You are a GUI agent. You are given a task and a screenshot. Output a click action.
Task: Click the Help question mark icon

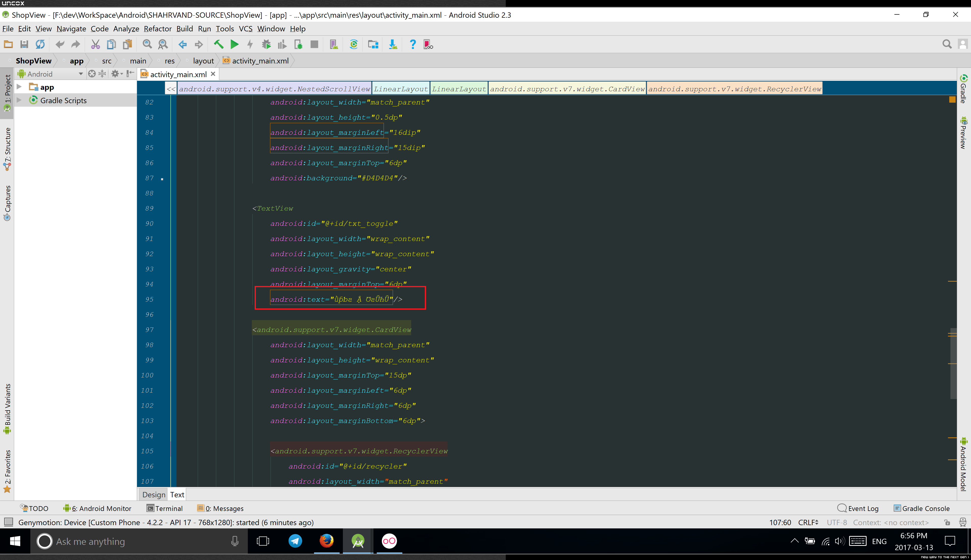pos(413,44)
